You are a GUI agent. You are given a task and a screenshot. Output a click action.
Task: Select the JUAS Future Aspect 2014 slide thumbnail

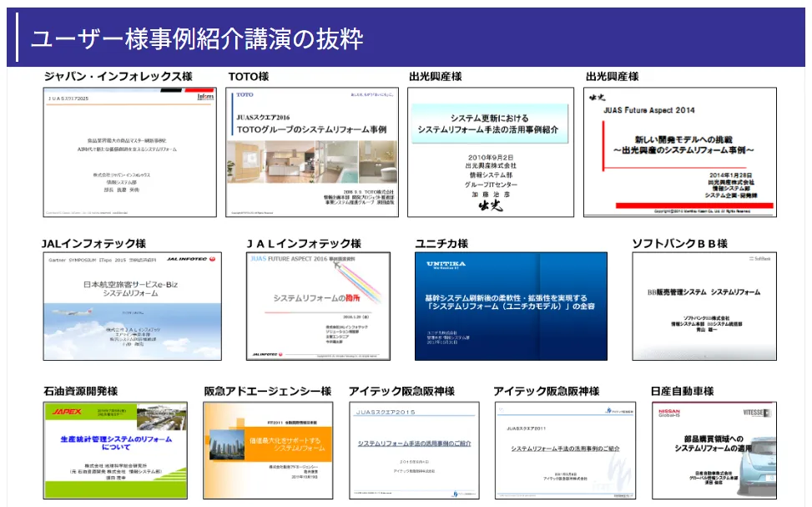[680, 152]
